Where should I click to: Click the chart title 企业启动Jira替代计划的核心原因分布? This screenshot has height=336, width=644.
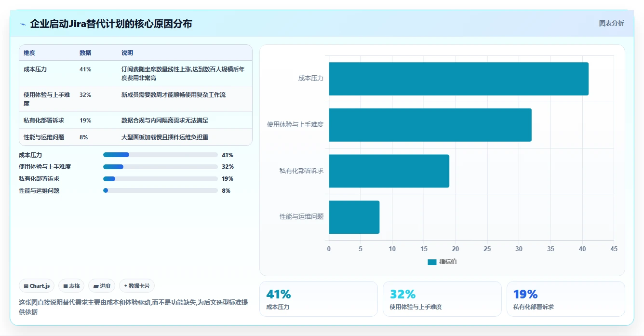[x=111, y=24]
